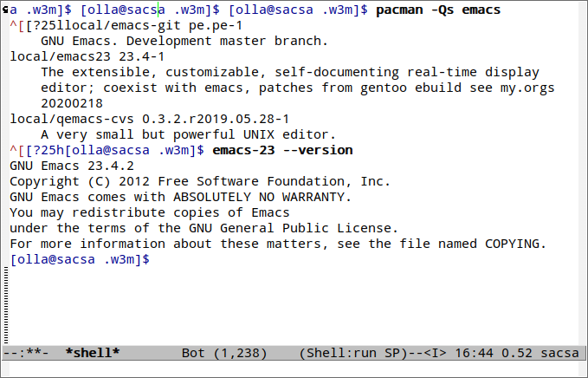Click the 0.52 load average in mode line

(x=517, y=353)
